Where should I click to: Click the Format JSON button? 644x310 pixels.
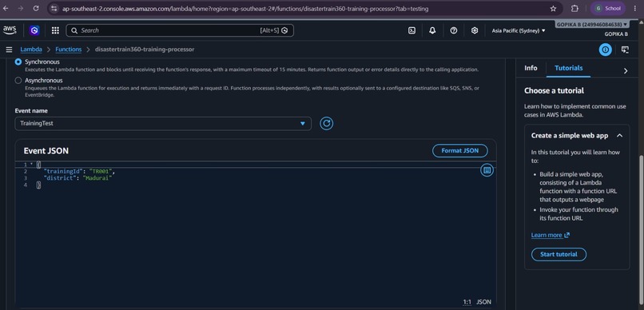tap(460, 151)
